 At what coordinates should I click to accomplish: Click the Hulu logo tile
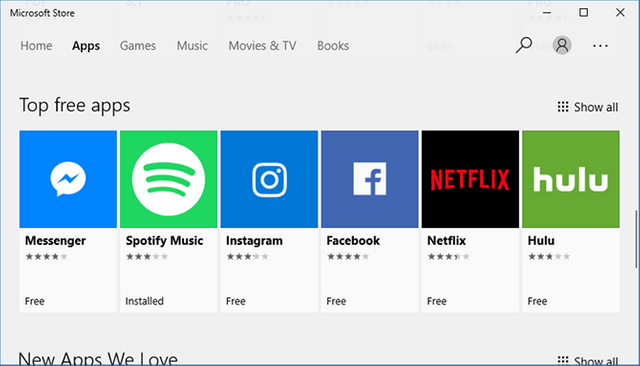pos(571,179)
